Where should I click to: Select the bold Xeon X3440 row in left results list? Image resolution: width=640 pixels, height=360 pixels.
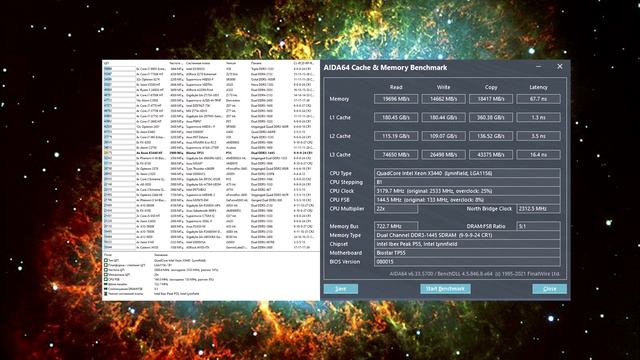coord(210,153)
